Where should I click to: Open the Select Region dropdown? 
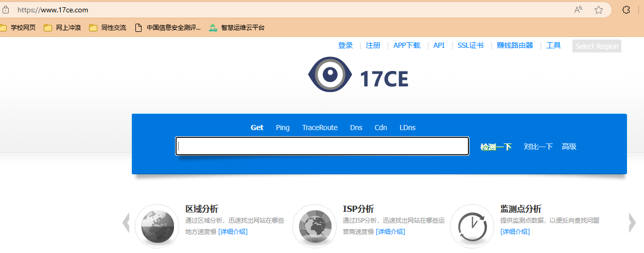coord(597,46)
